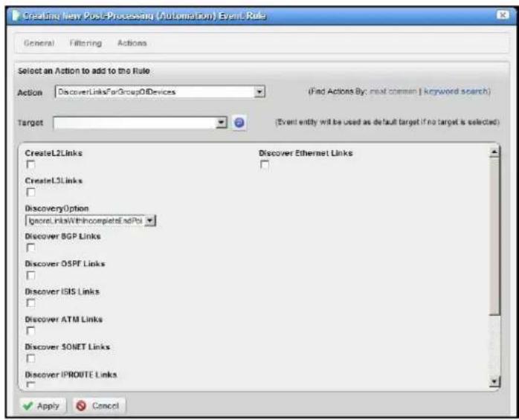Tick the Discover Ethernet Links checkbox
Screen dimensions: 519x420
265,164
